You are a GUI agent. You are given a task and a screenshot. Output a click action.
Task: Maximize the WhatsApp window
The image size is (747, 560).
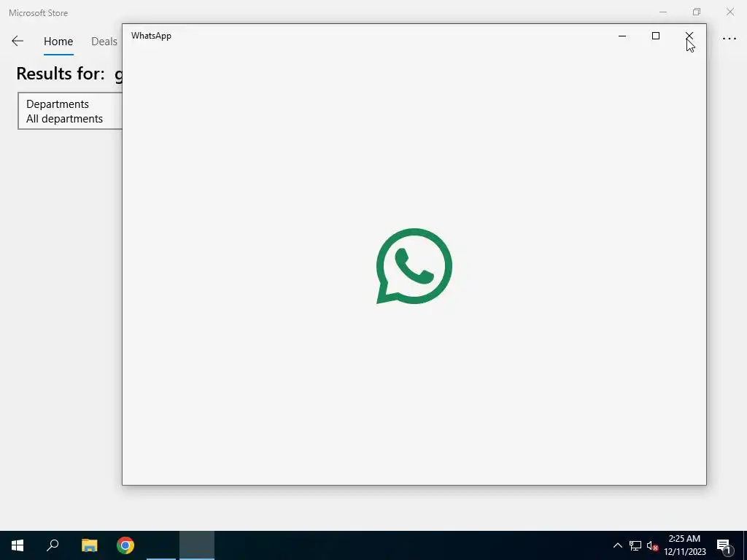click(656, 36)
